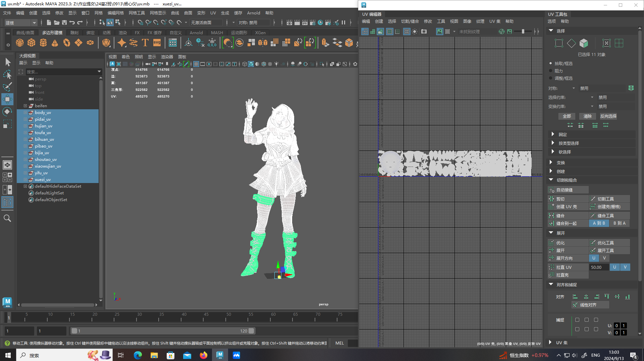Select the Rotate tool in the toolbox
The height and width of the screenshot is (361, 644).
click(x=7, y=112)
